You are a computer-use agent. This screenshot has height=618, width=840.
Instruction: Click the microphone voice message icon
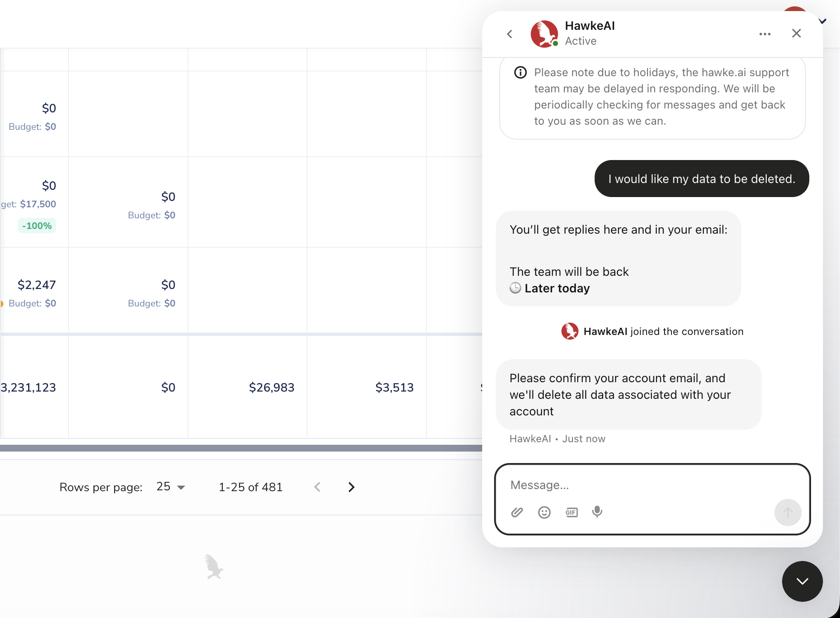click(x=597, y=512)
